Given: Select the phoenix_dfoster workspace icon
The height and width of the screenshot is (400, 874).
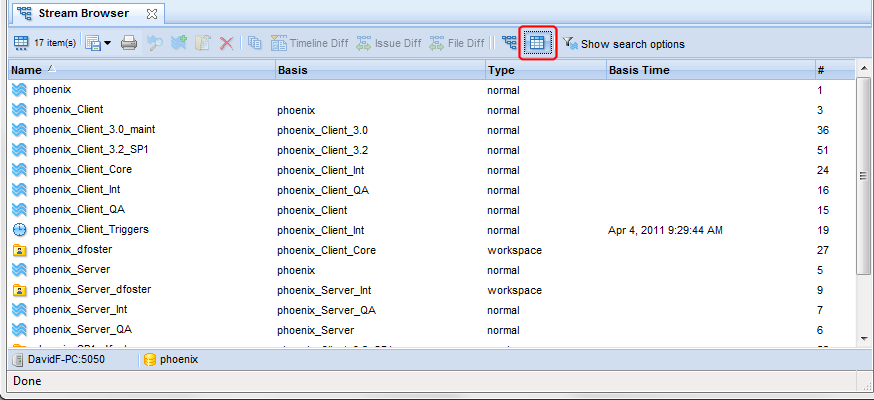Looking at the screenshot, I should (19, 249).
